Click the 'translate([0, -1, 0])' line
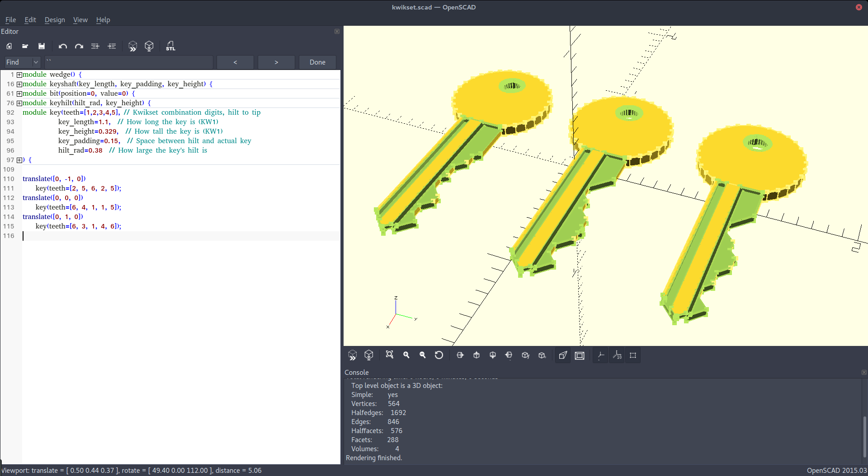Screen dimensions: 868x476 click(54, 179)
